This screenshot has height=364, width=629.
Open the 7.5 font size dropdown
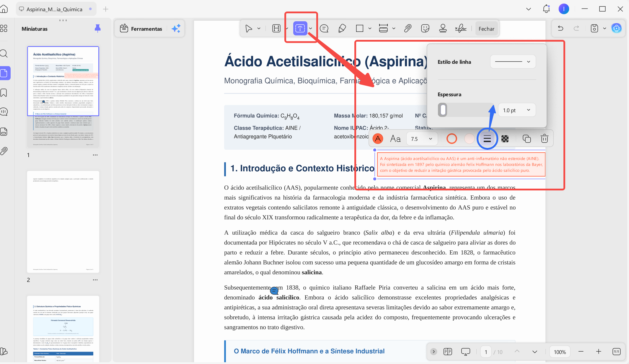tap(421, 139)
